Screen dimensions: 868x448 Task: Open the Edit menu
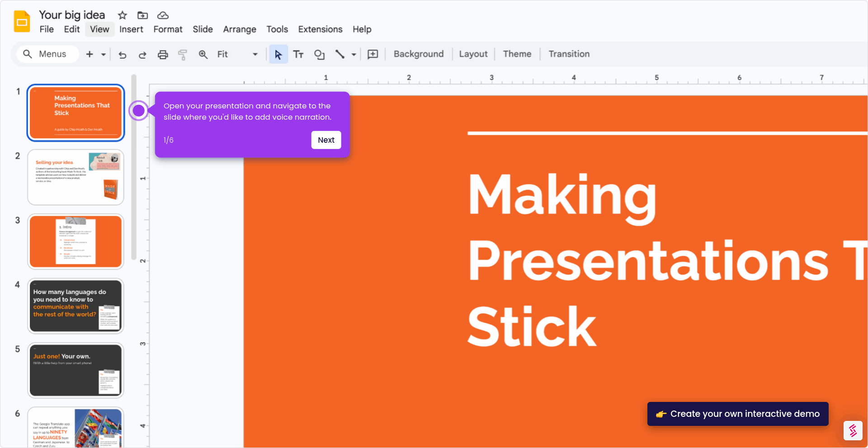(72, 29)
